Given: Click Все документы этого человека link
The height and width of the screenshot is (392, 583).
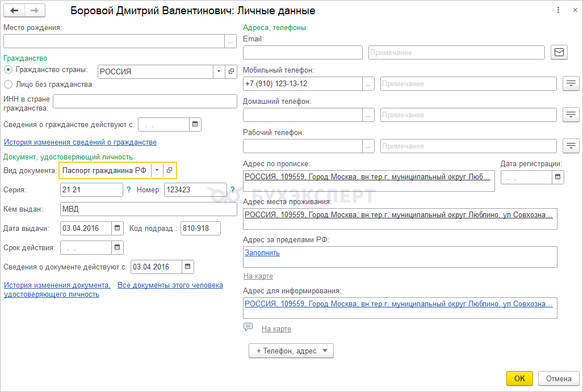Looking at the screenshot, I should click(170, 285).
